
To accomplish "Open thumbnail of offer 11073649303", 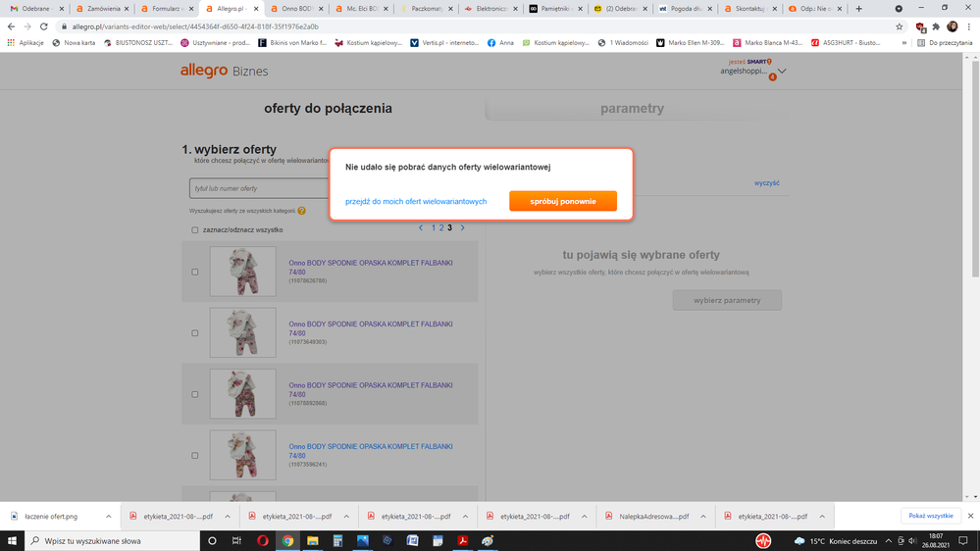I will tap(242, 332).
